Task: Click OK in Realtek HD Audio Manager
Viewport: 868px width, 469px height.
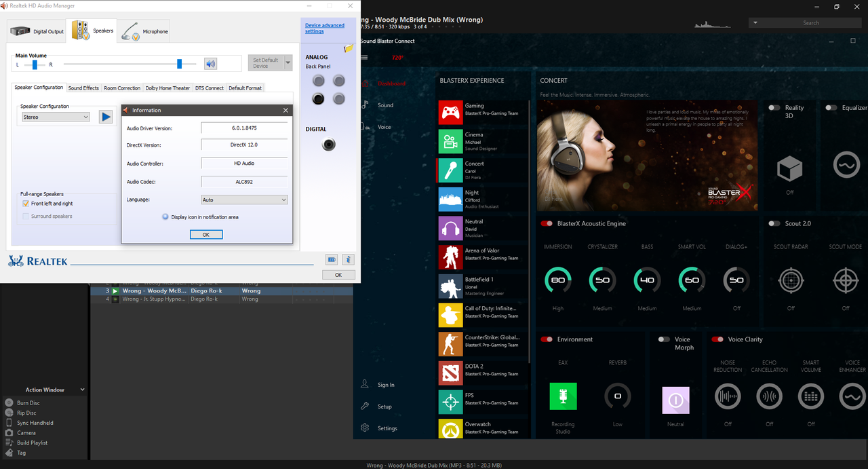Action: point(338,275)
